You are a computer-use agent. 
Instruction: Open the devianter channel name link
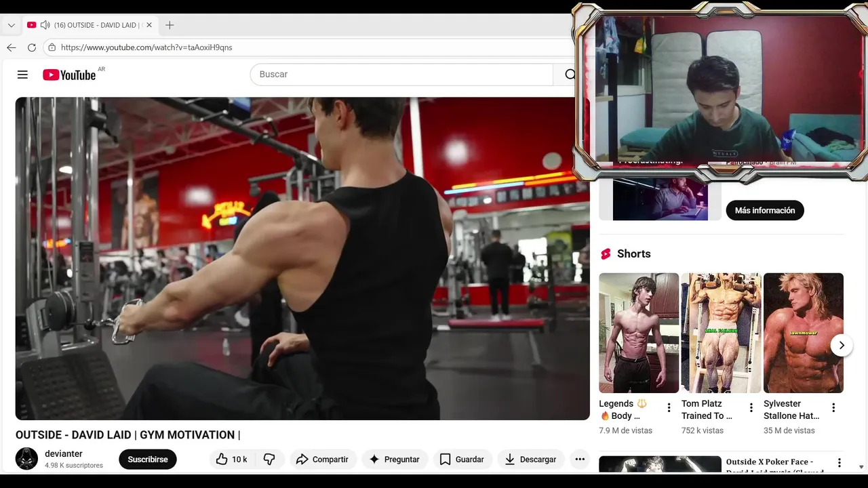(64, 453)
